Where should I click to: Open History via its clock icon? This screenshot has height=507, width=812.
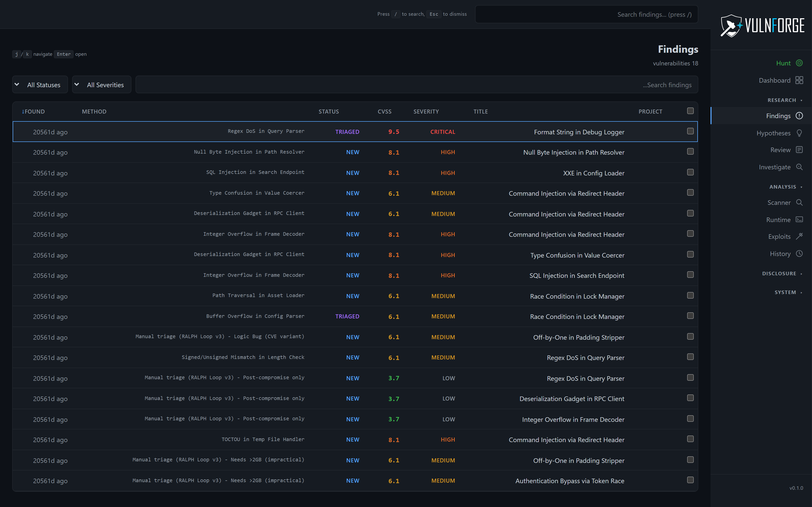point(799,254)
